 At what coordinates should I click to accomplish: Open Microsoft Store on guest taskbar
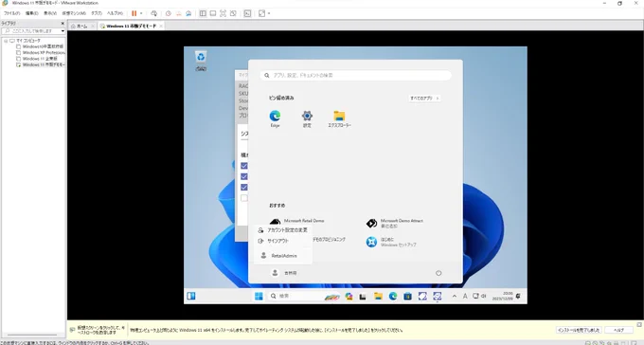407,296
